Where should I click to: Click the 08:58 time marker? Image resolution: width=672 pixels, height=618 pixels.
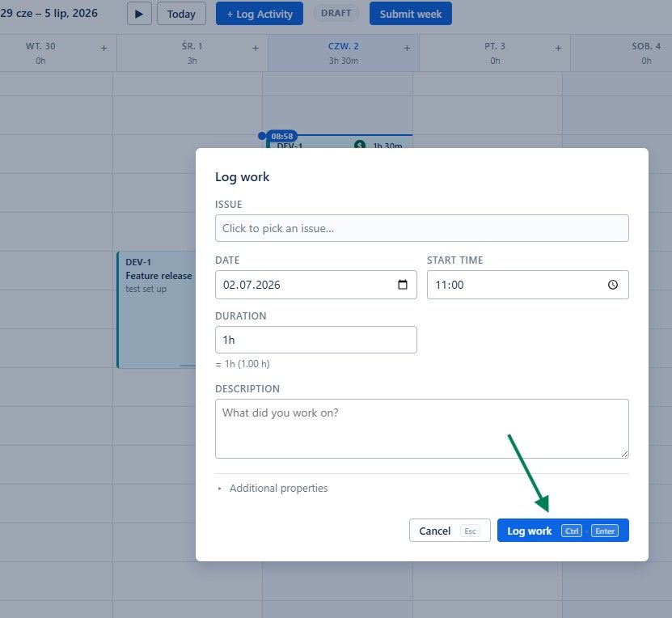coord(281,136)
